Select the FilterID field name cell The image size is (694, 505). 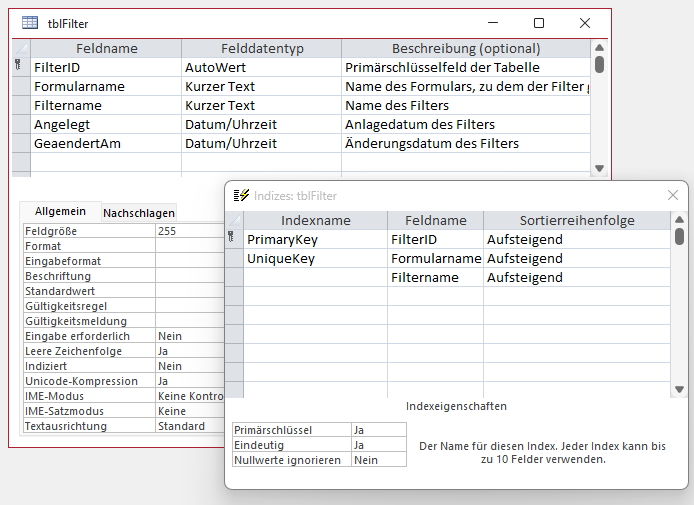click(x=106, y=67)
